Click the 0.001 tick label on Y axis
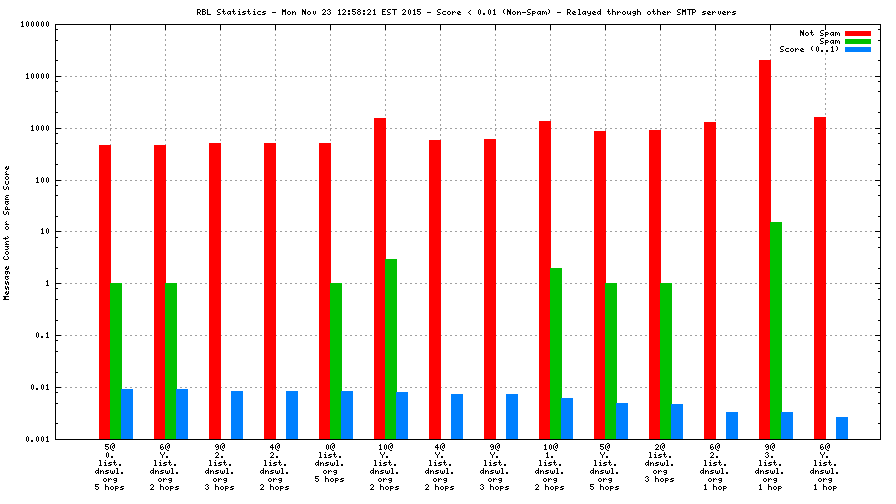 36,439
